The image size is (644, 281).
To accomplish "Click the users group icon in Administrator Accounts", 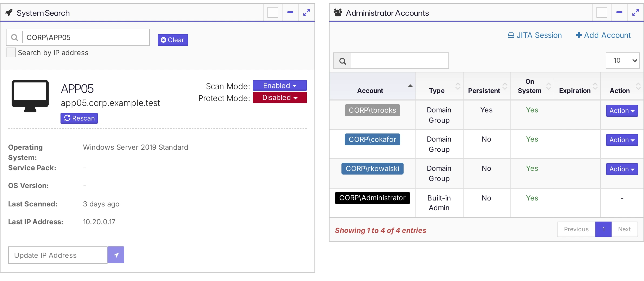I will 338,12.
